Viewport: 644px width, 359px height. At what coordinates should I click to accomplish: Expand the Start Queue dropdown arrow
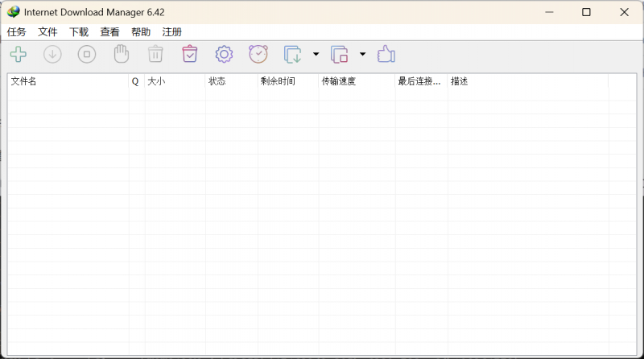click(316, 54)
